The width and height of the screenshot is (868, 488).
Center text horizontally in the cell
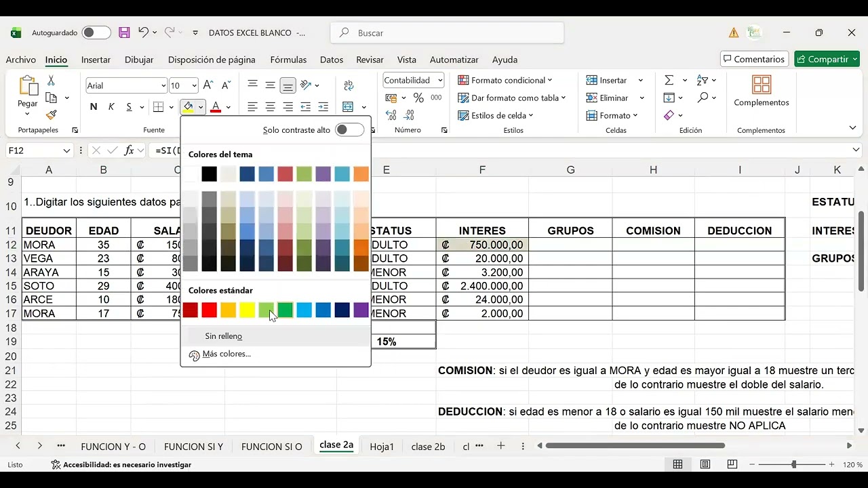pyautogui.click(x=270, y=107)
